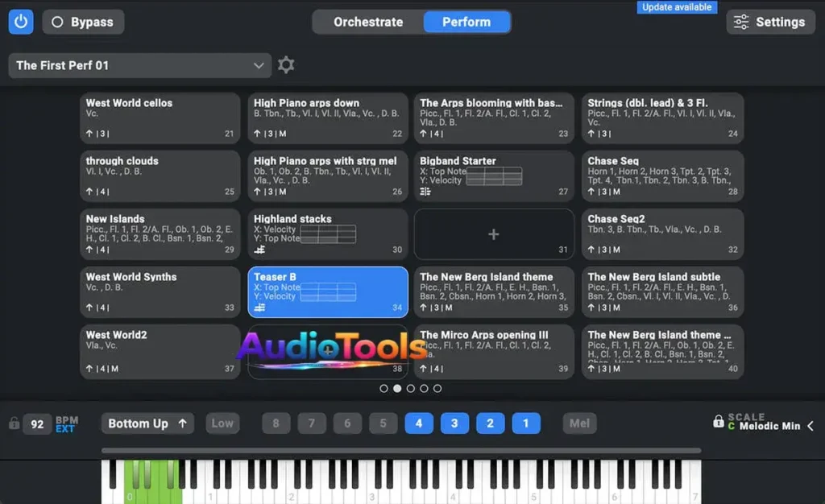Click the BPM lock icon

click(14, 423)
